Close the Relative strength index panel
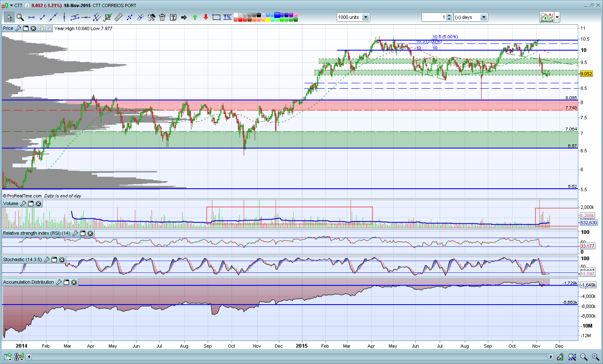Viewport: 603px width, 364px height. [x=90, y=233]
